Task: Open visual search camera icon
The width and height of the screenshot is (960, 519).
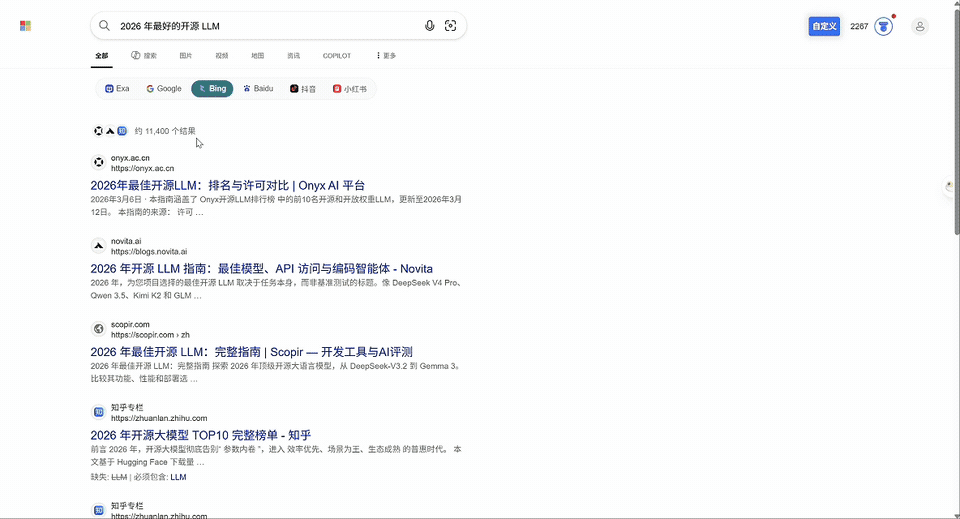Action: point(451,26)
